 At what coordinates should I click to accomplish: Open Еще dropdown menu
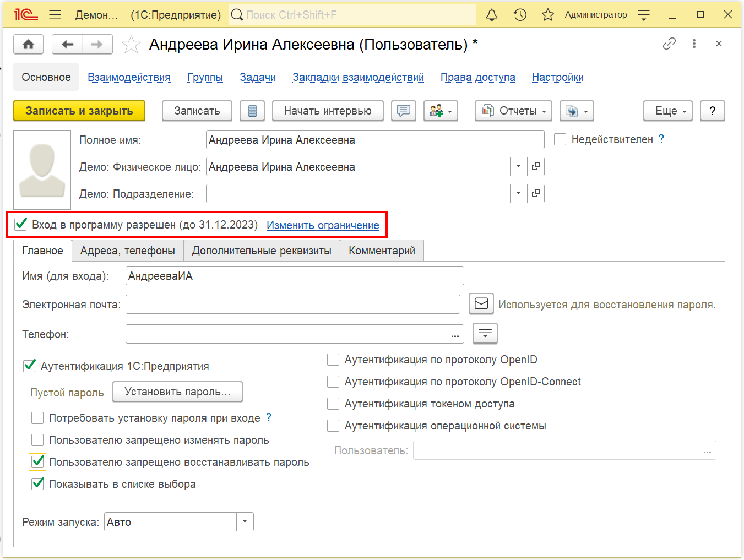[668, 111]
